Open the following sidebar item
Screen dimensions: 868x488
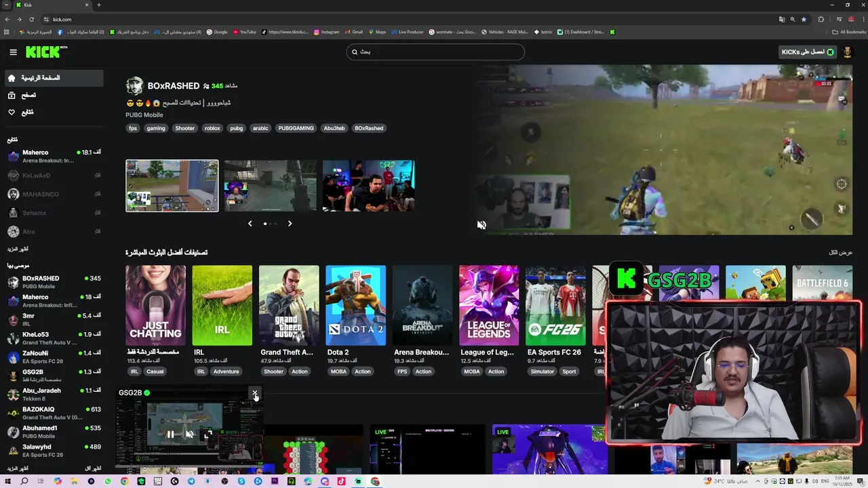tap(54, 112)
